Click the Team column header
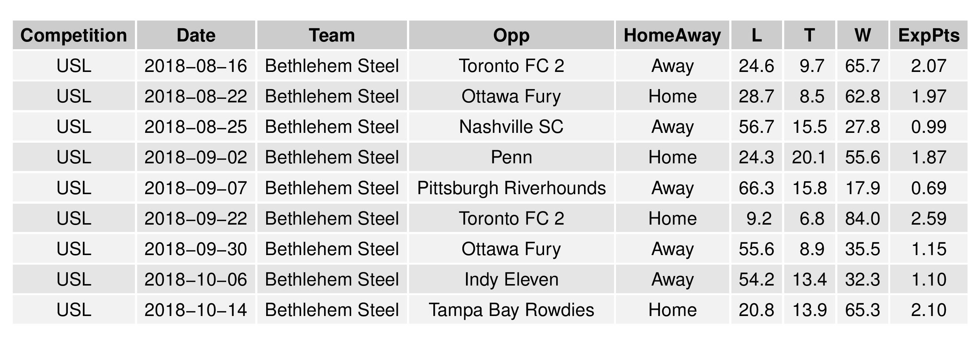980x345 pixels. pyautogui.click(x=332, y=35)
